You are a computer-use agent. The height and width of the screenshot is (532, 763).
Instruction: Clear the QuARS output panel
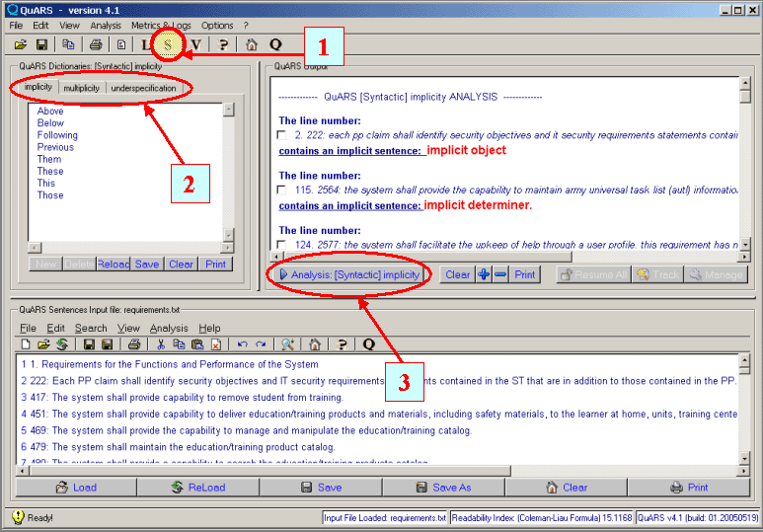click(457, 274)
